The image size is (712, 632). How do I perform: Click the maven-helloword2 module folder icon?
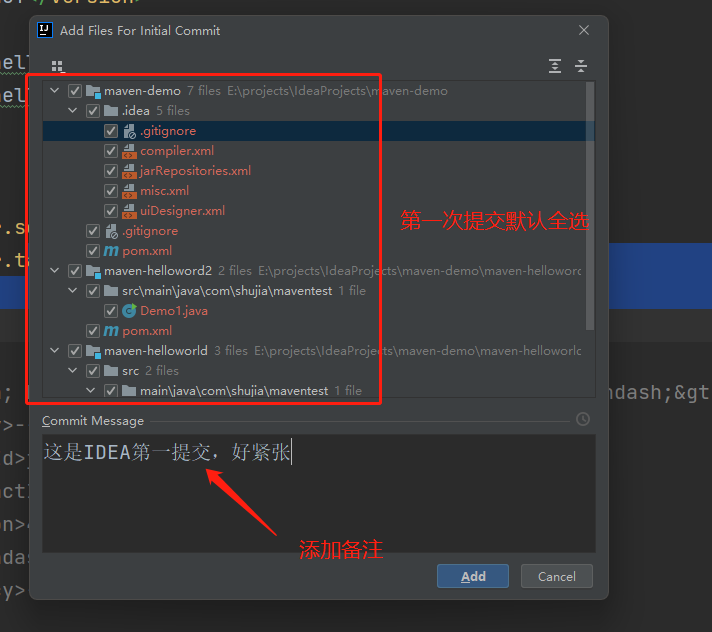pyautogui.click(x=93, y=271)
